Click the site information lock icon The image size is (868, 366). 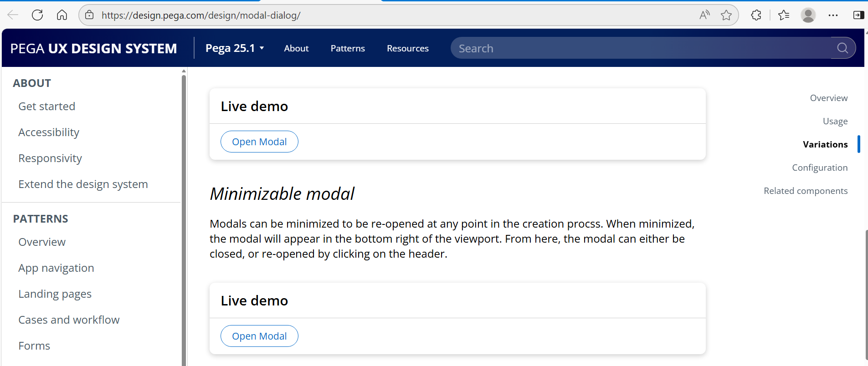[x=90, y=15]
